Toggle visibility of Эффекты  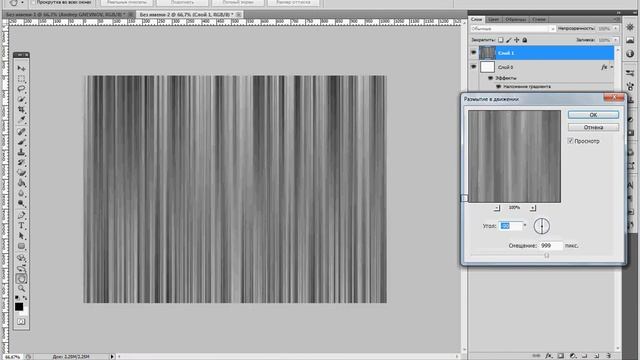pyautogui.click(x=491, y=78)
